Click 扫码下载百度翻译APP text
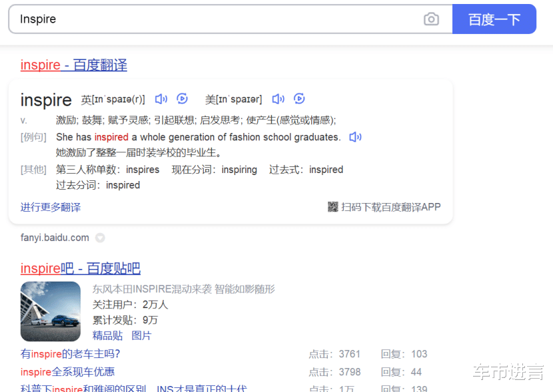 pos(391,207)
